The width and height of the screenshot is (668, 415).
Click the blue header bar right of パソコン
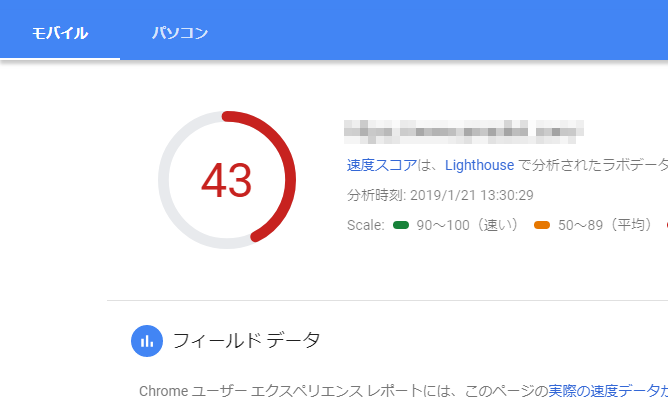pyautogui.click(x=450, y=30)
